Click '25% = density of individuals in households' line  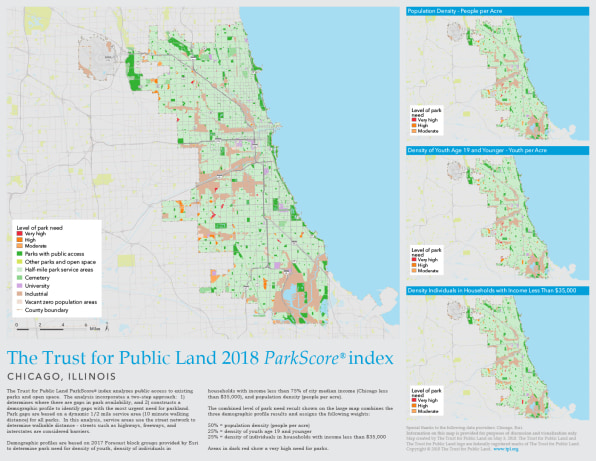[297, 437]
